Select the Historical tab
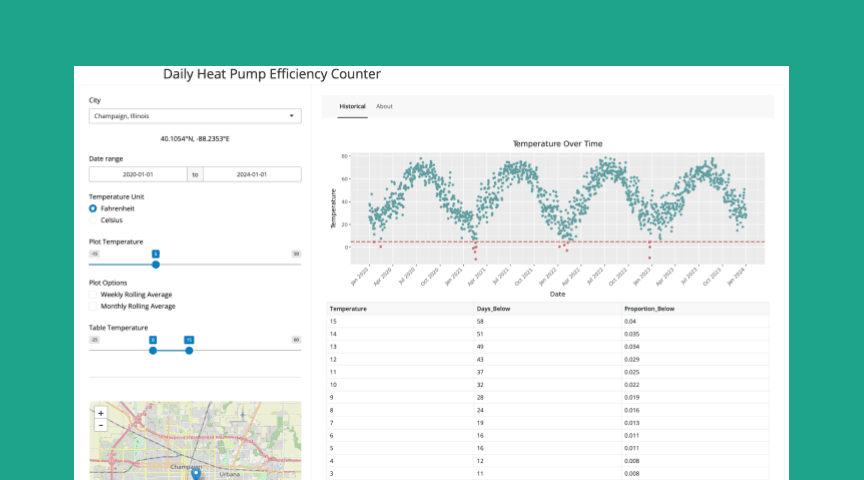 tap(352, 106)
